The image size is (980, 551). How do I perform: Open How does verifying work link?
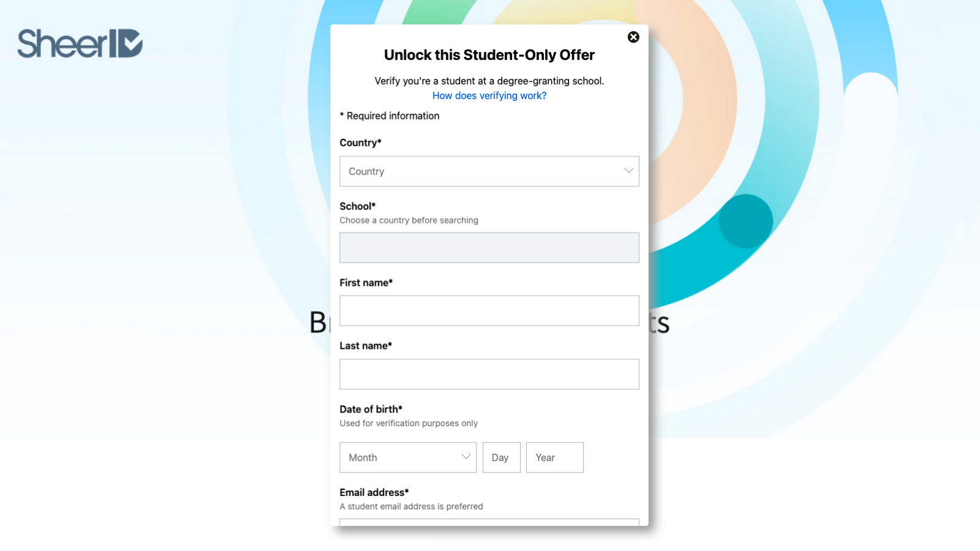489,96
